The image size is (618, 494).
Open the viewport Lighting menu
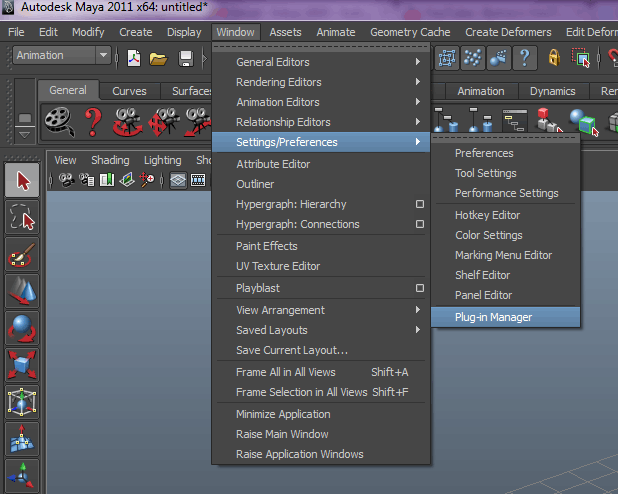pos(162,160)
